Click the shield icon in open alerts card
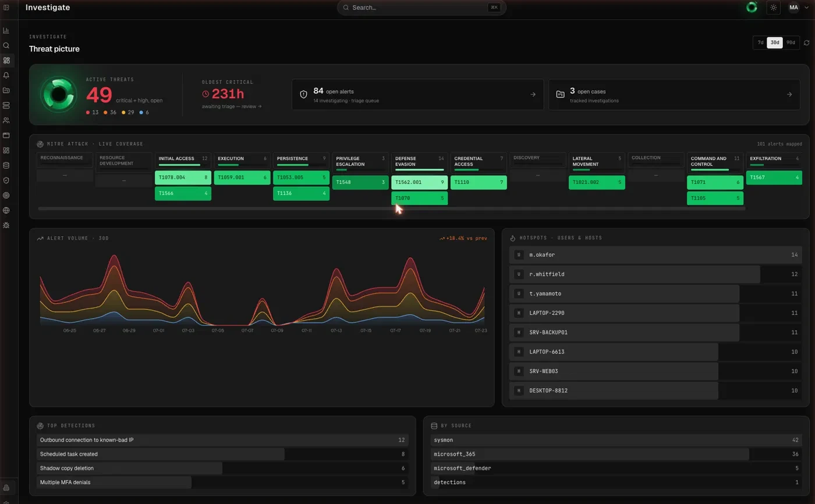The width and height of the screenshot is (815, 504). [x=303, y=94]
